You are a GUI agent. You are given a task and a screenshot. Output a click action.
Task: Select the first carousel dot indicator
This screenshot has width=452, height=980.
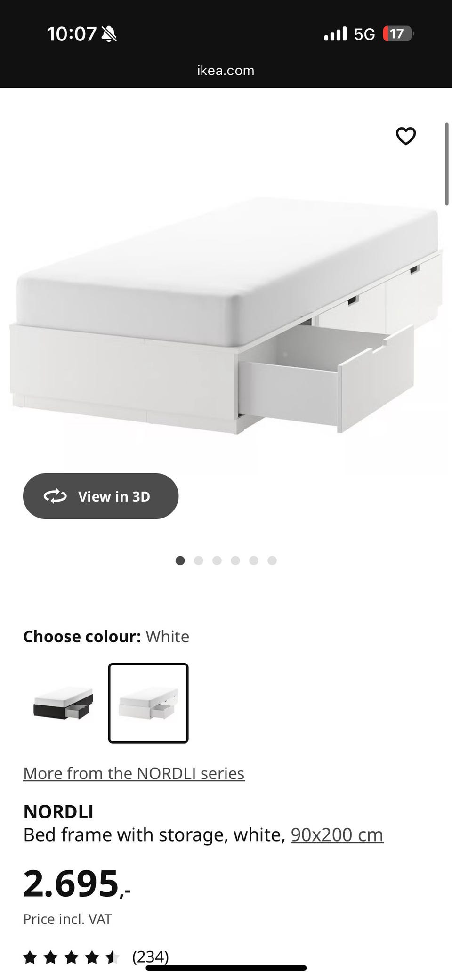pyautogui.click(x=180, y=560)
